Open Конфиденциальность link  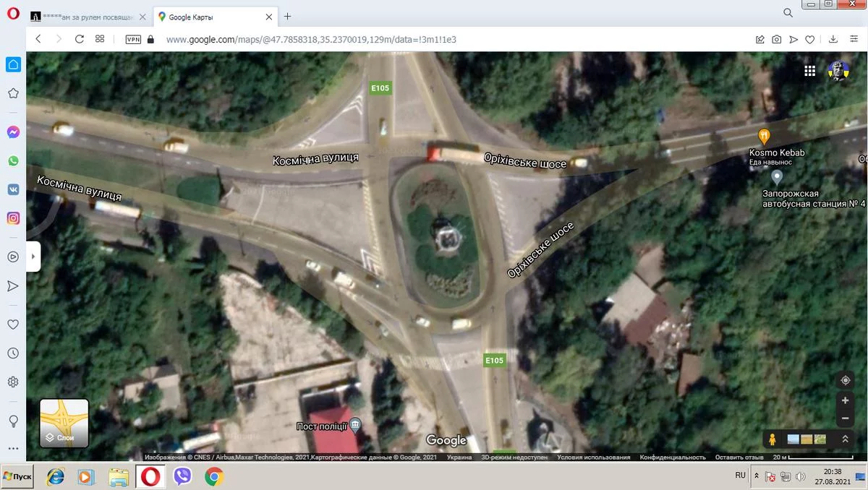[673, 457]
